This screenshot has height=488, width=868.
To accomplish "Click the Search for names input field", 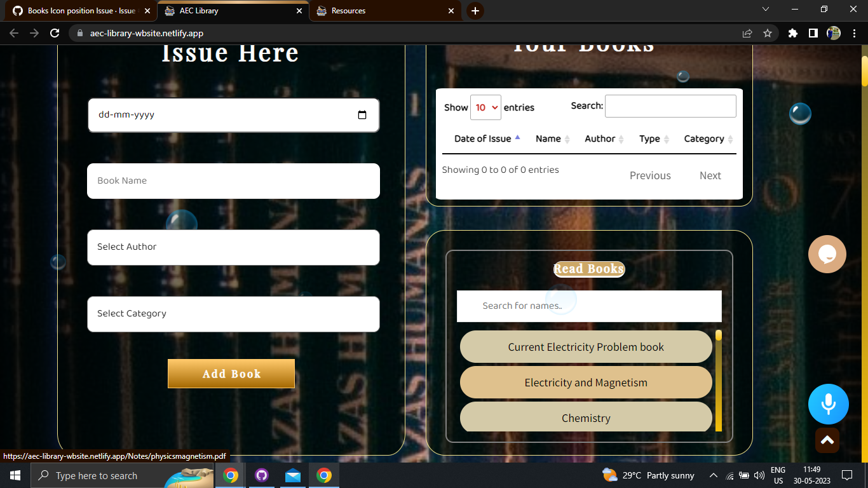I will [589, 306].
